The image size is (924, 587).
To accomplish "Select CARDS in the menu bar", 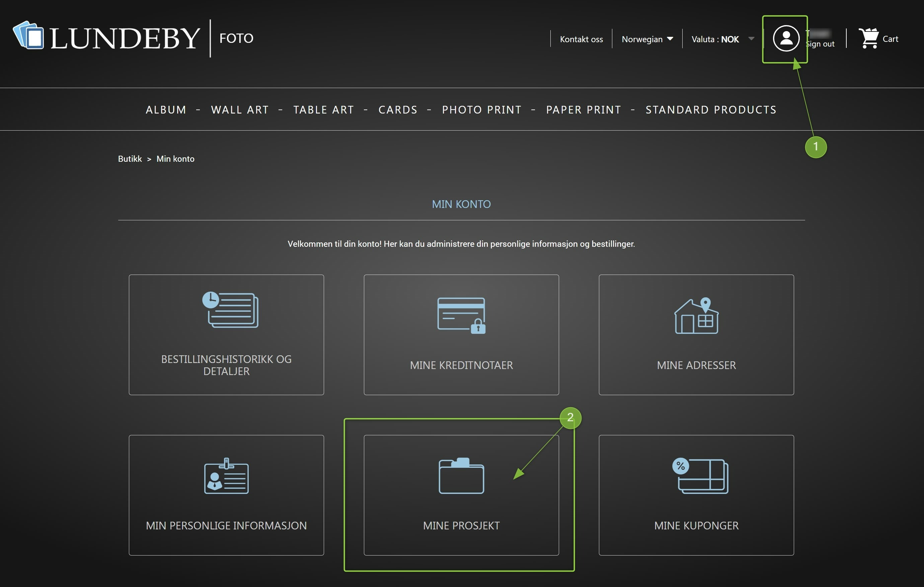I will (x=397, y=110).
